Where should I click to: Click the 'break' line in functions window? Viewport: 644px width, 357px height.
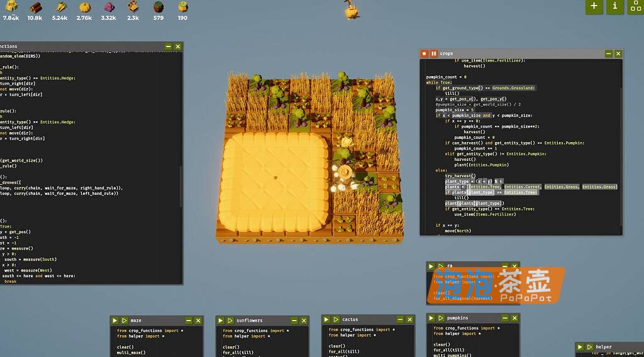(10, 282)
